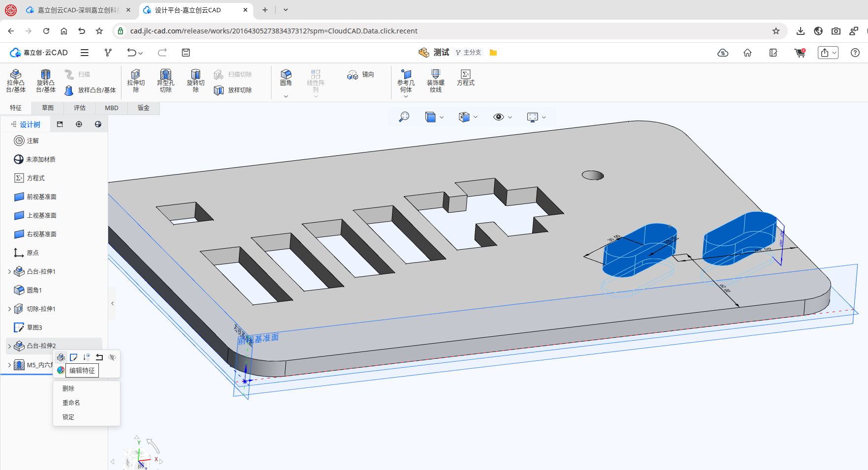Open the 设计树 panel tab

tap(26, 124)
